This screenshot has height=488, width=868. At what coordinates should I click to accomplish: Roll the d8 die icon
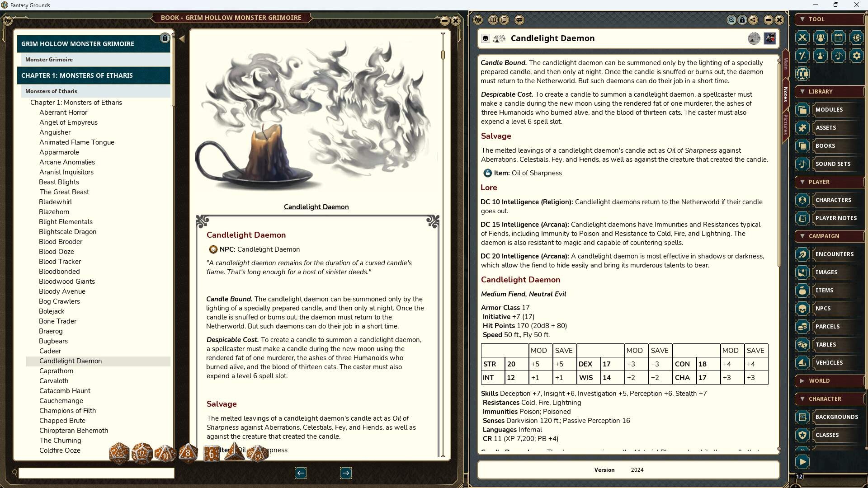(188, 453)
